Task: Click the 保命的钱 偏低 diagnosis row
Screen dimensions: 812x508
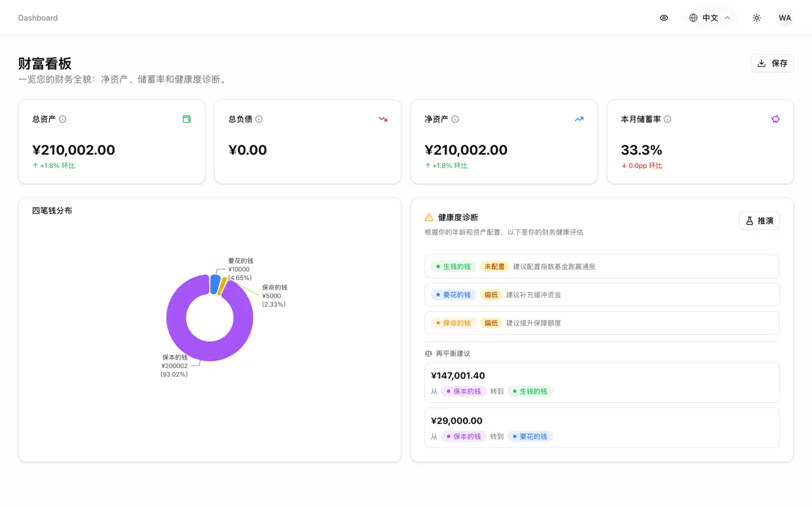Action: [602, 323]
